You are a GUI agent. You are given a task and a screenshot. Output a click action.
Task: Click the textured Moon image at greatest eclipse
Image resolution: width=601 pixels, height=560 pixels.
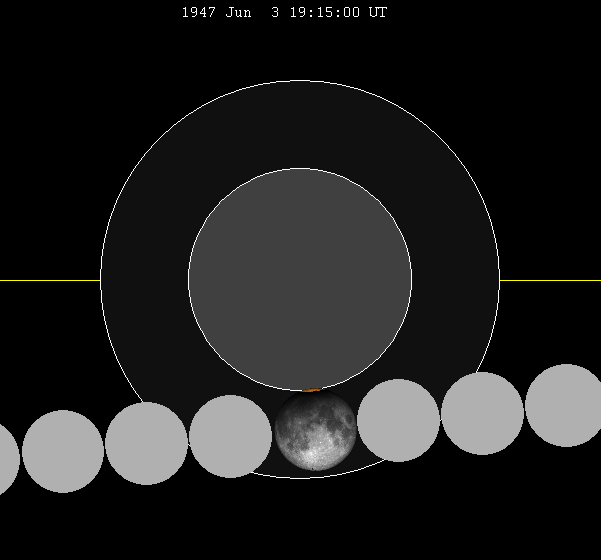click(315, 431)
